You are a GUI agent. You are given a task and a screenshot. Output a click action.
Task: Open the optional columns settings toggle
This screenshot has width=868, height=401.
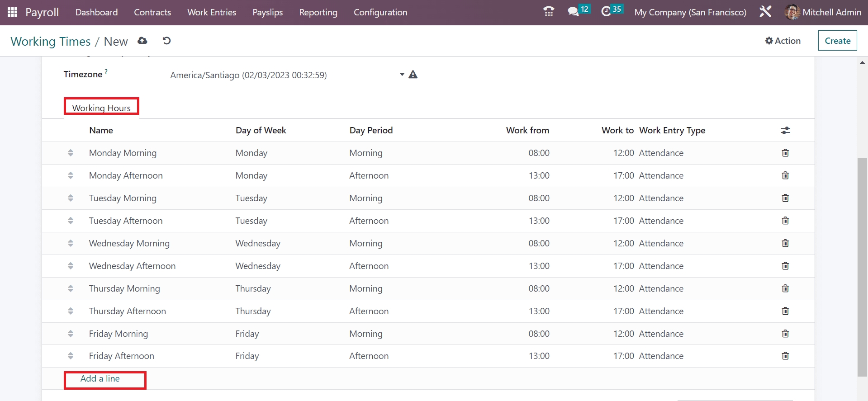tap(785, 131)
